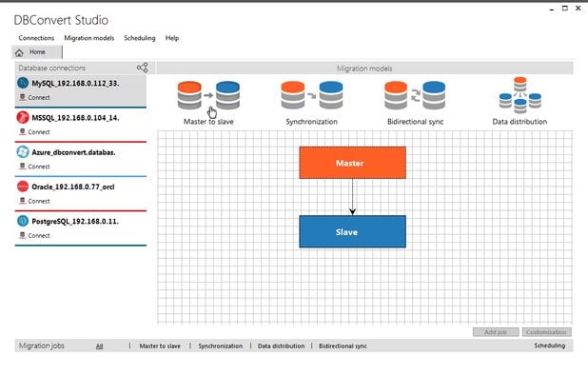Open the Scheduling menu
Viewport: 588px width, 375px height.
tap(140, 38)
